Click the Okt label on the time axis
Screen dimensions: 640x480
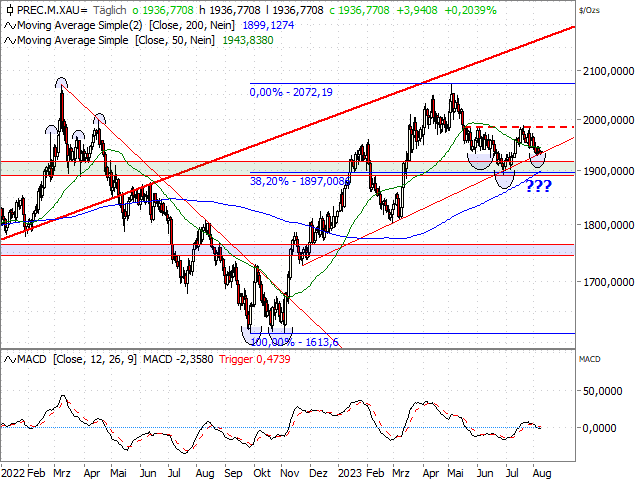(x=262, y=473)
